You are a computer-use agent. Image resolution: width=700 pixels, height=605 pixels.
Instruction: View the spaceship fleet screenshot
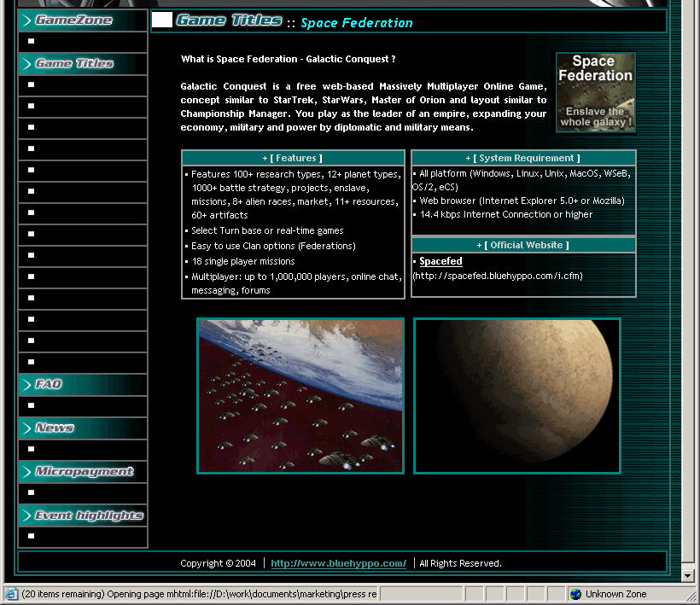300,395
